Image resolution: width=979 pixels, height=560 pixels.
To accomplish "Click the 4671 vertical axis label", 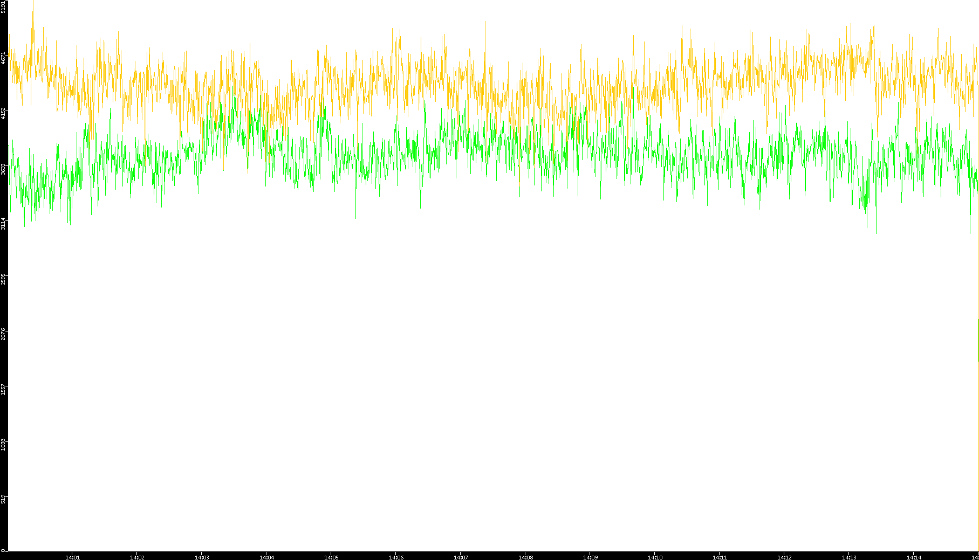I will (4, 58).
